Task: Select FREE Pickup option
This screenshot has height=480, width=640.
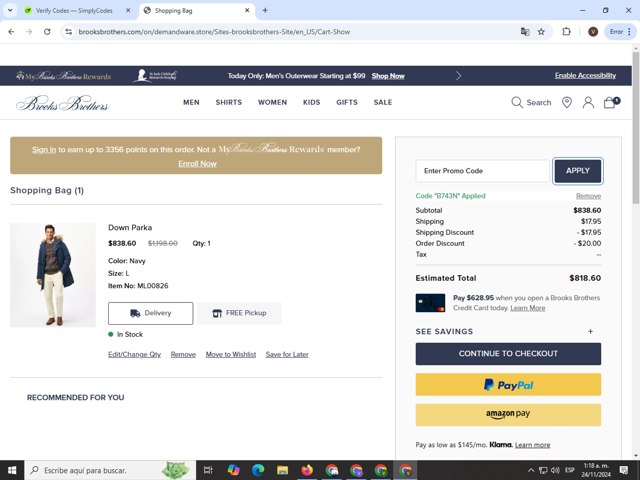Action: [239, 313]
